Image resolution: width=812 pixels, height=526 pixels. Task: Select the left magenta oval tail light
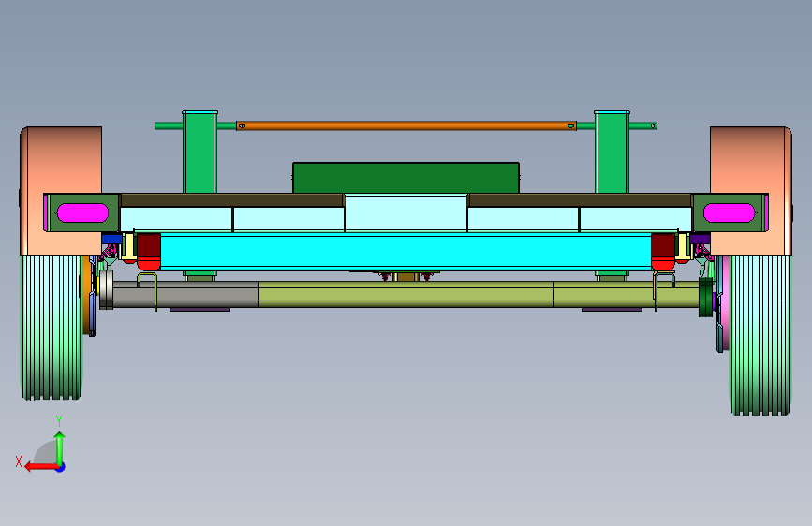[82, 212]
